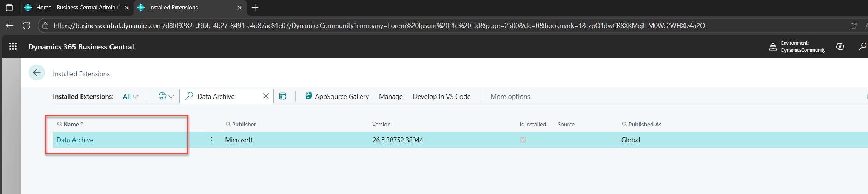Open AppSource Gallery

tap(337, 97)
